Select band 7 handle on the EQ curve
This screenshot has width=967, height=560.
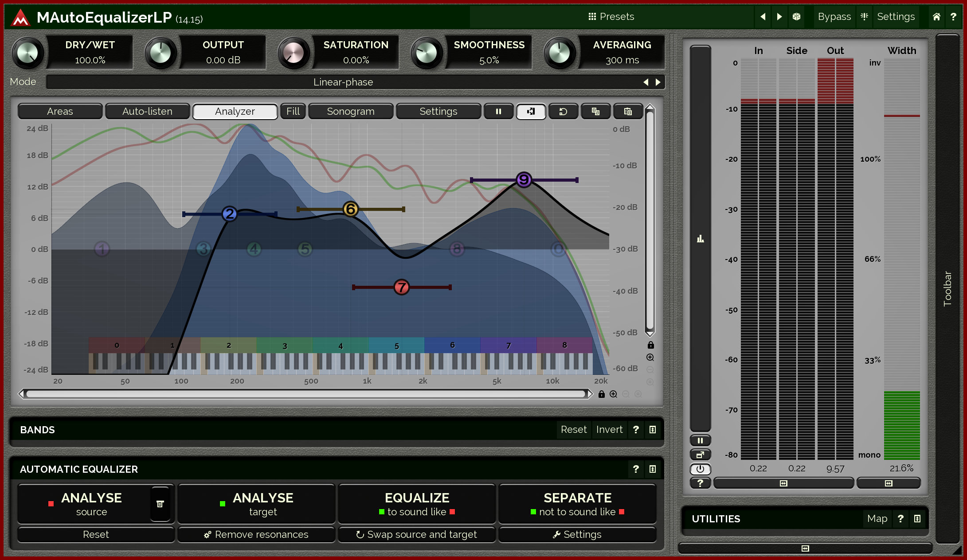click(x=401, y=287)
